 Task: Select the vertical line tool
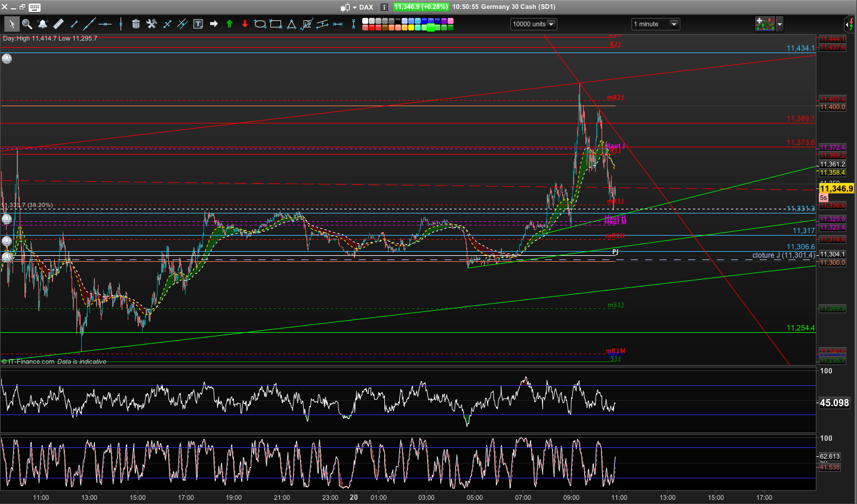pos(121,24)
